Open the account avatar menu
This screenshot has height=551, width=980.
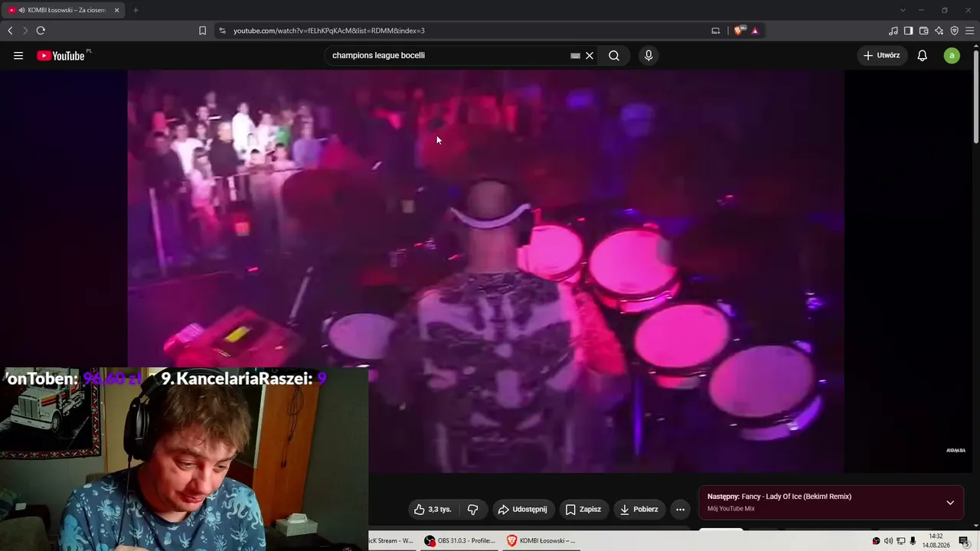click(952, 55)
